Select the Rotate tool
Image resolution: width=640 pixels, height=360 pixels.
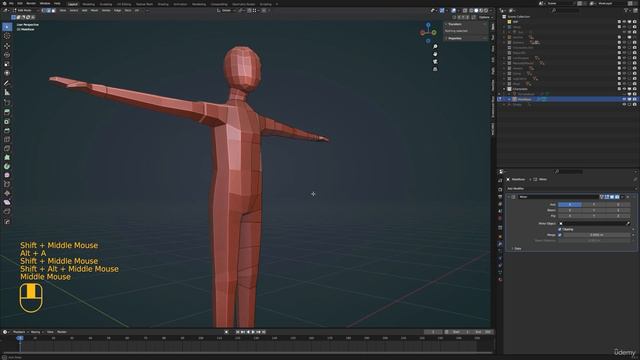coord(7,55)
